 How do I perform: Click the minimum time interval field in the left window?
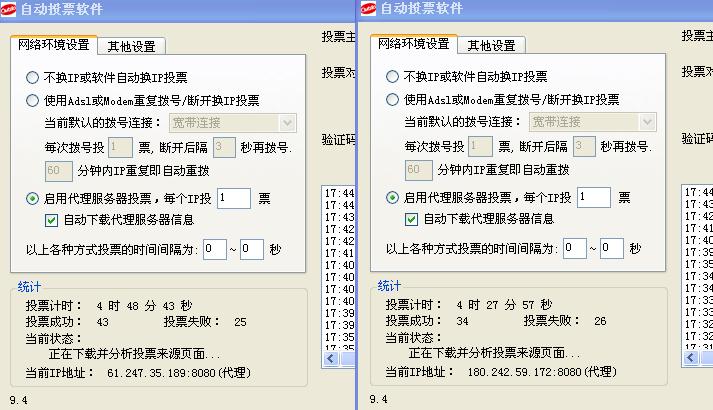214,248
